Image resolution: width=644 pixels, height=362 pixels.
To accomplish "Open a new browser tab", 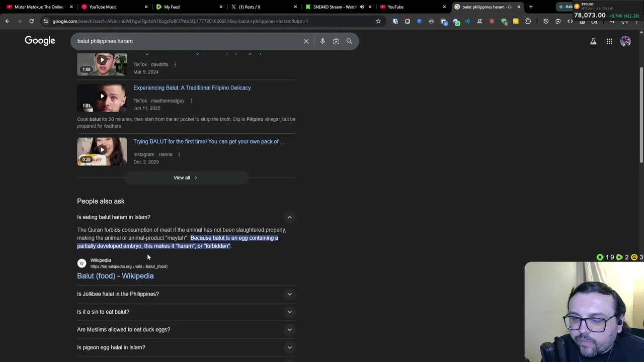I will pyautogui.click(x=531, y=7).
